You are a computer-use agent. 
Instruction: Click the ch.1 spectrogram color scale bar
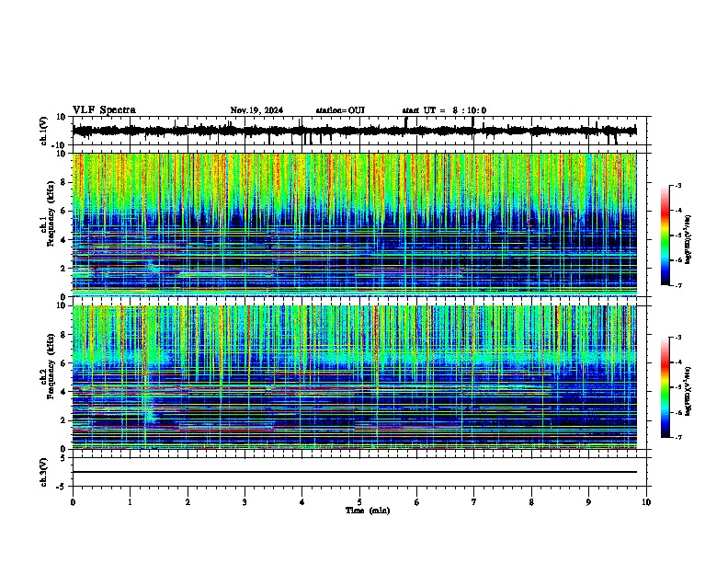click(665, 236)
